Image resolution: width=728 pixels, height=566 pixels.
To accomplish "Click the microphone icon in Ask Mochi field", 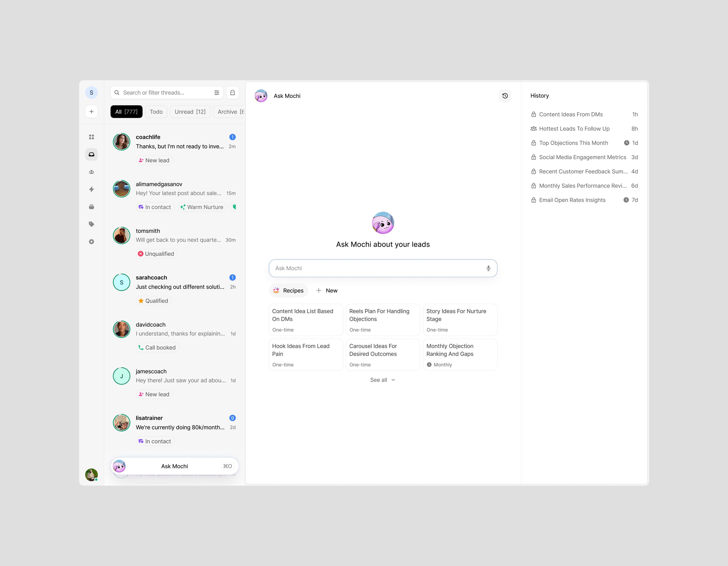I will [488, 268].
